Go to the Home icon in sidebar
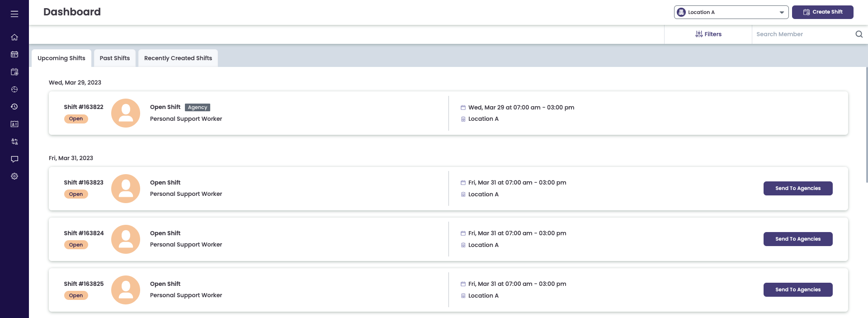Image resolution: width=868 pixels, height=318 pixels. (x=14, y=37)
